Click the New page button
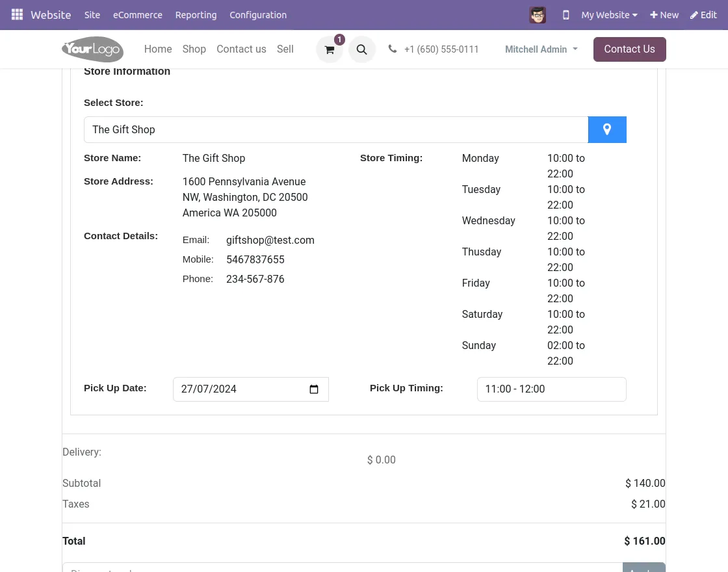This screenshot has width=728, height=572. (664, 15)
